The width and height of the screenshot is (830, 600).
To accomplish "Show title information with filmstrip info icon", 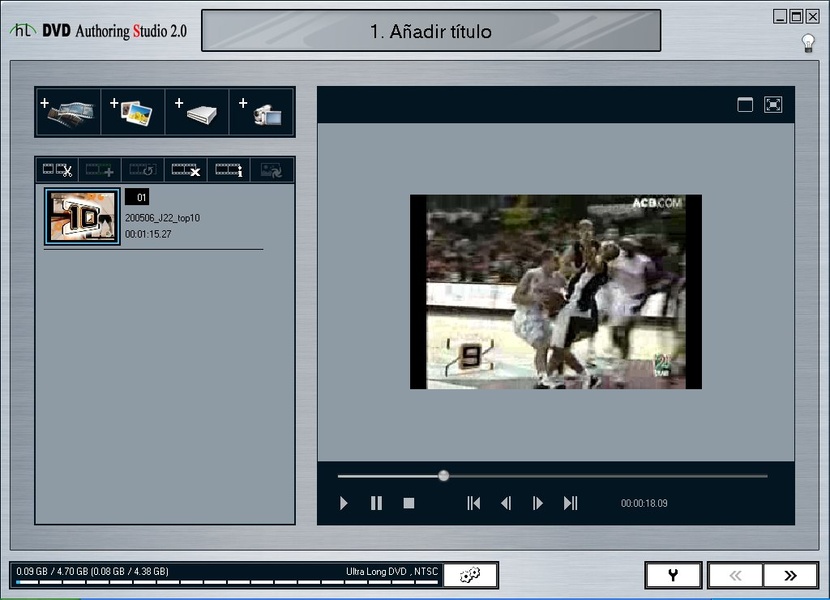I will pyautogui.click(x=229, y=170).
